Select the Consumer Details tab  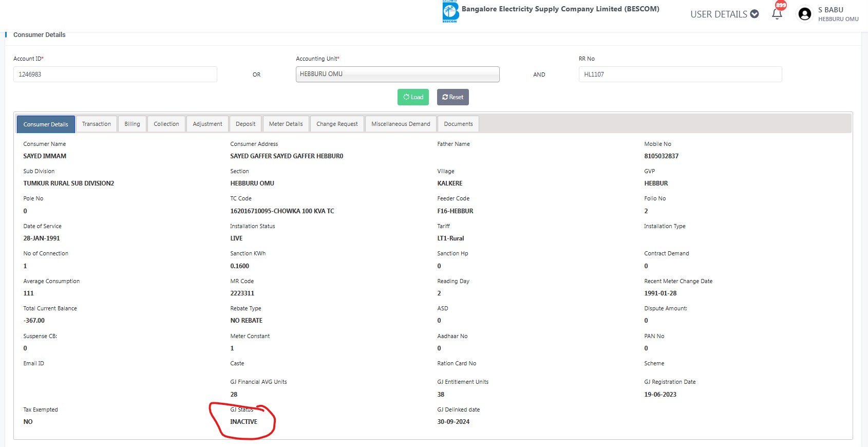[46, 124]
